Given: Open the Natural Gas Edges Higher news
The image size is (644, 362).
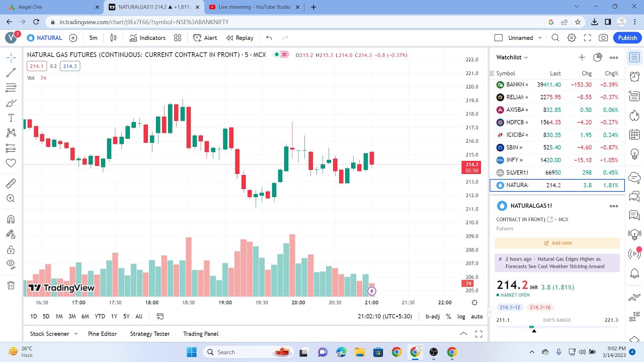Looking at the screenshot, I should (x=557, y=262).
